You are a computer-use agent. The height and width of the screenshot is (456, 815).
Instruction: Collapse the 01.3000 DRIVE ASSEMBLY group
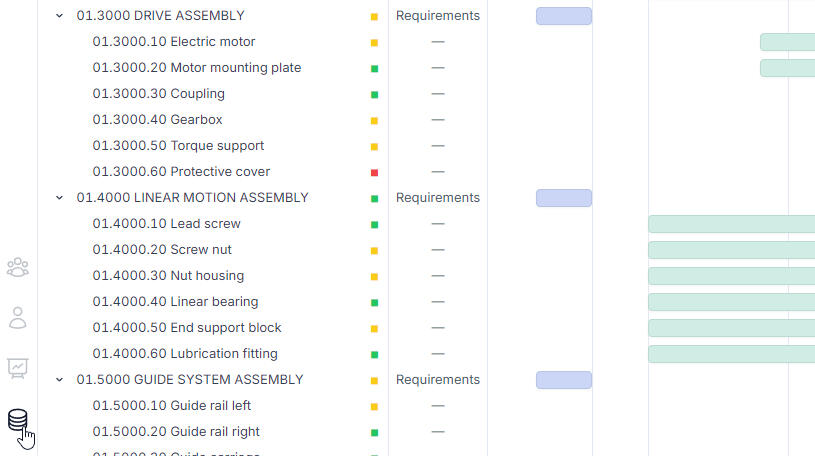point(59,16)
